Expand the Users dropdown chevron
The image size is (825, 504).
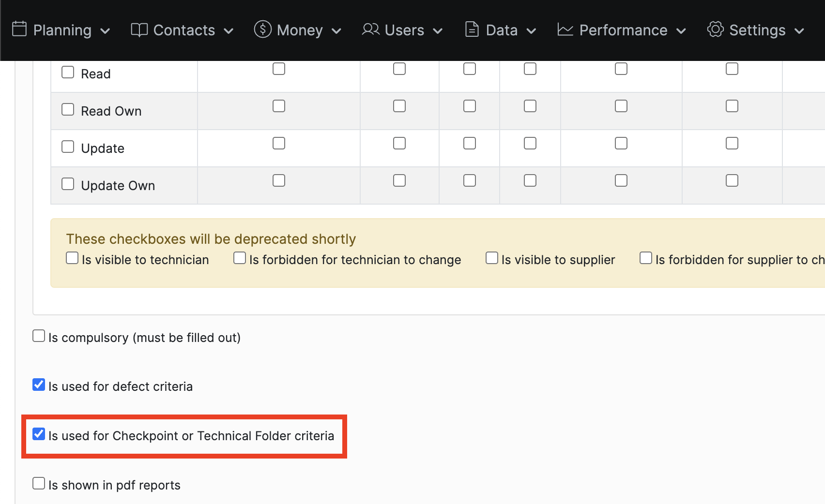click(438, 30)
